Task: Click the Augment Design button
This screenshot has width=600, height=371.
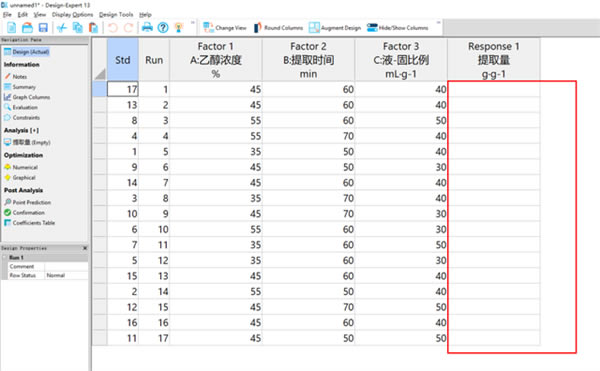Action: [335, 28]
